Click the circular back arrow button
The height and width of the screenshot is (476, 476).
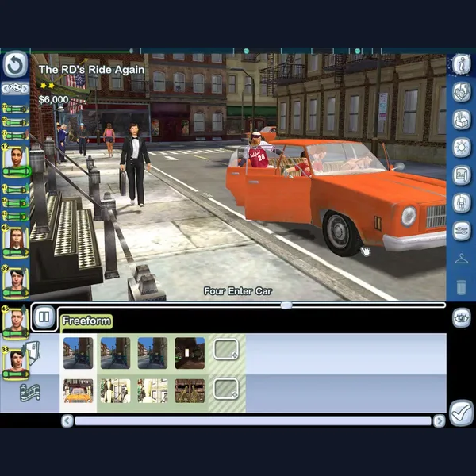tap(15, 65)
